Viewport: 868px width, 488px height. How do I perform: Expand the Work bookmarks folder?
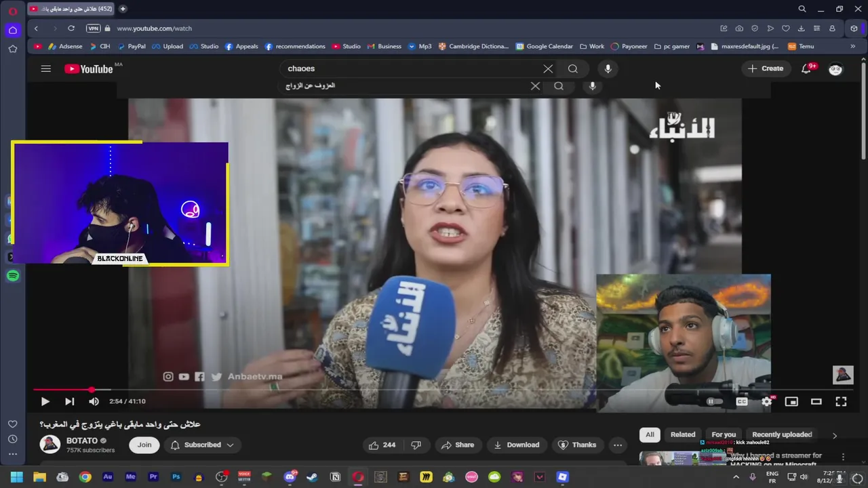coord(591,47)
